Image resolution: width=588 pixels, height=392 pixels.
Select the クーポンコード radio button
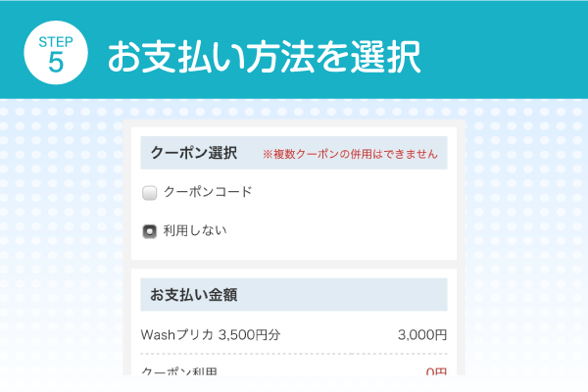click(150, 192)
